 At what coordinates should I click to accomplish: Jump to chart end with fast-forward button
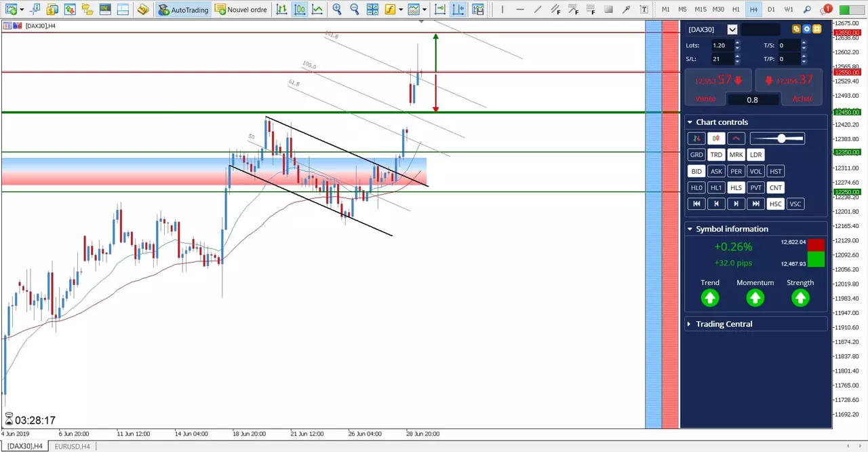tap(756, 204)
